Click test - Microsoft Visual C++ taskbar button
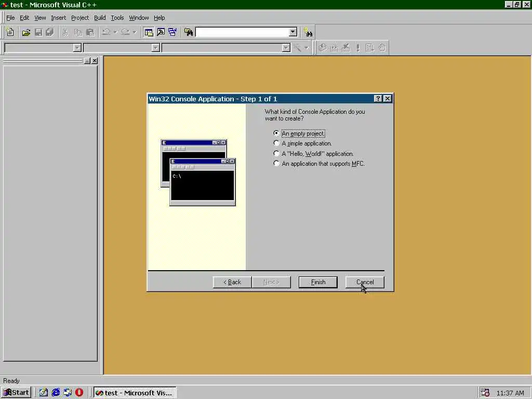This screenshot has width=532, height=399. tap(135, 393)
